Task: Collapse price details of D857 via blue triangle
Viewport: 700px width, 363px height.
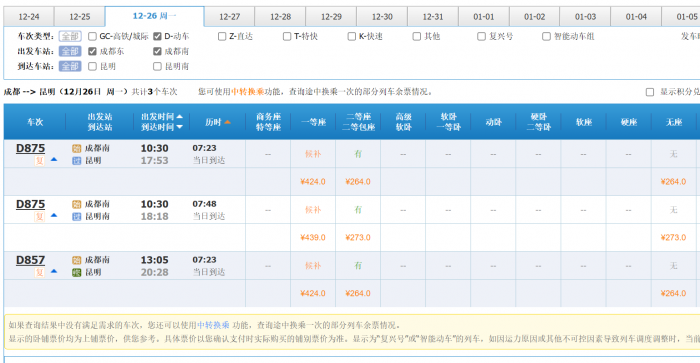Action: (x=54, y=271)
